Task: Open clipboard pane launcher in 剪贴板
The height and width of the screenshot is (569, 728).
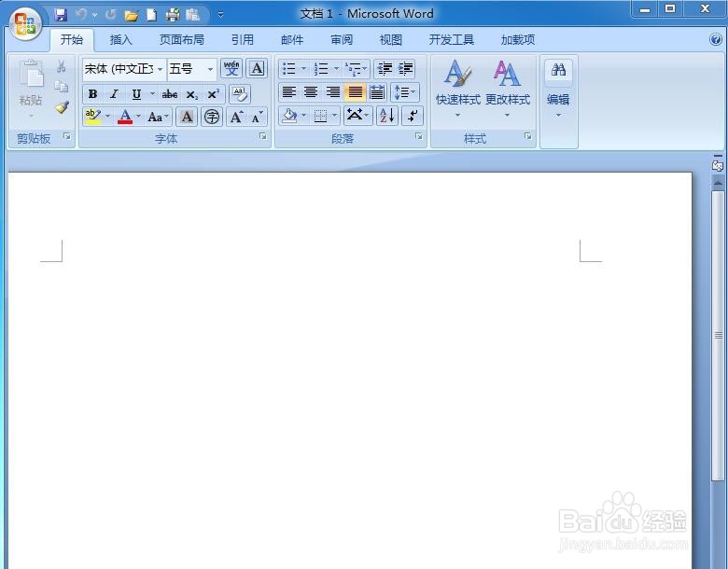Action: tap(67, 136)
